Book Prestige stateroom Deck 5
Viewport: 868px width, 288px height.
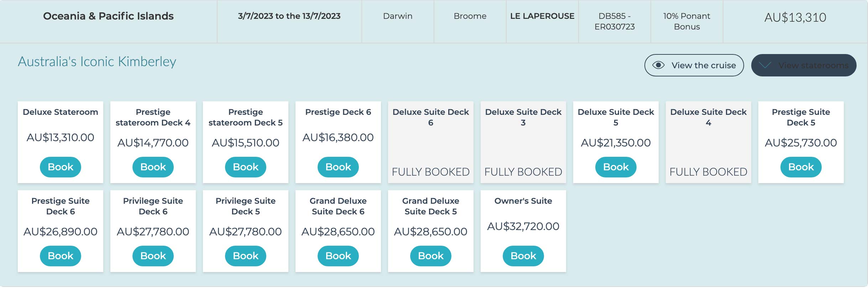point(245,167)
